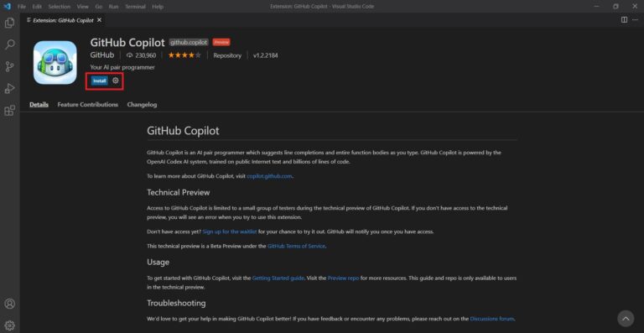Open the Source Control view

tap(9, 66)
